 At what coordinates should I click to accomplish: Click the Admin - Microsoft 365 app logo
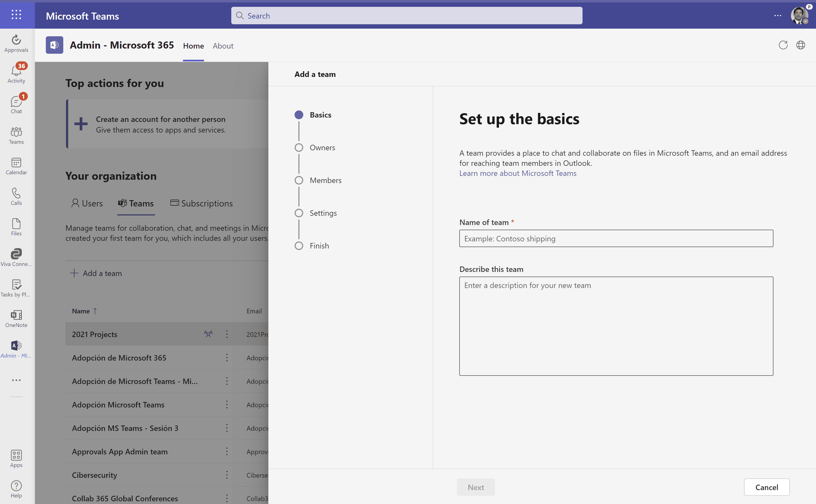(54, 45)
